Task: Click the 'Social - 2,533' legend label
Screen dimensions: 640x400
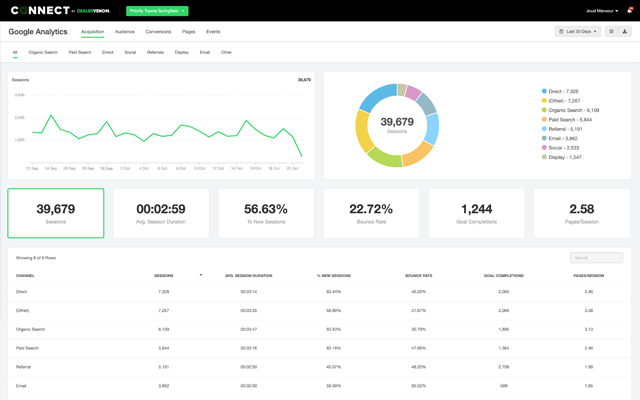Action: pos(564,148)
